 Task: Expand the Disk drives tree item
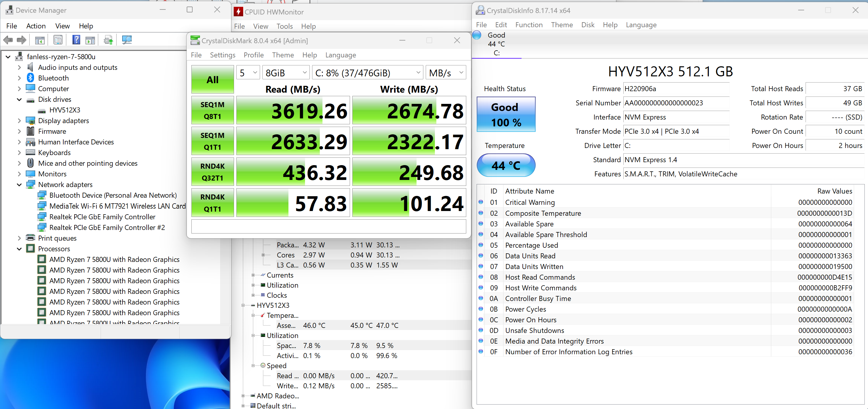(20, 99)
